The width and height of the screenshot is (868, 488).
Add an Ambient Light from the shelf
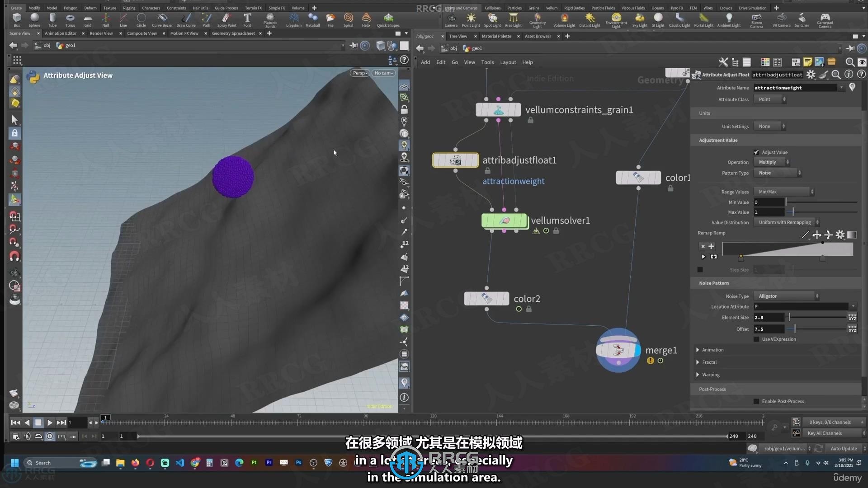click(729, 20)
